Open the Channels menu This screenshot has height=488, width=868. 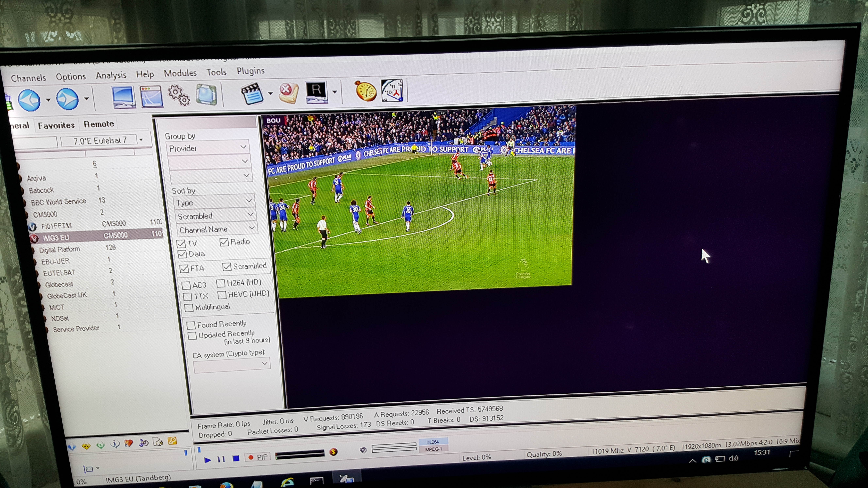tap(28, 78)
